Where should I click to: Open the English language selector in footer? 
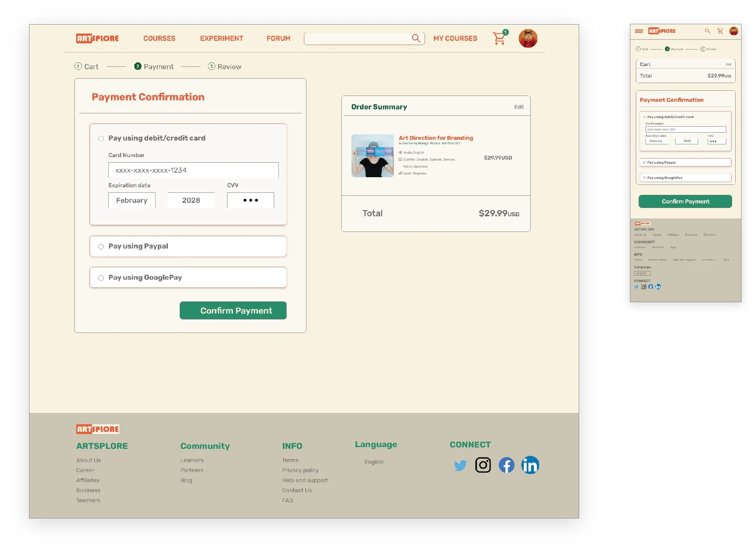tap(374, 462)
